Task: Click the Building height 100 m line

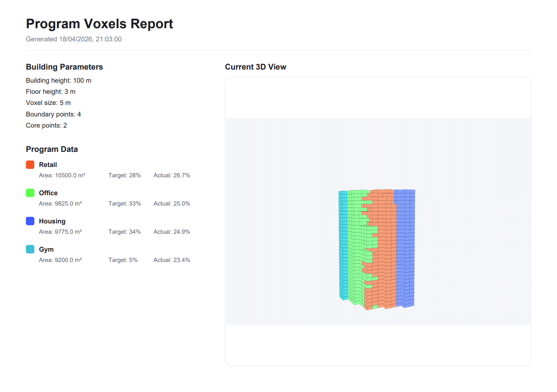Action: pyautogui.click(x=58, y=80)
